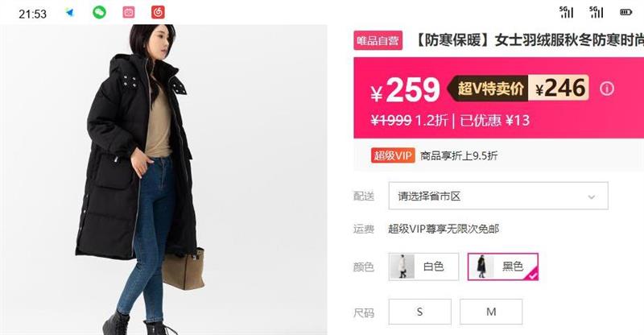Open the WeChat notification icon

pyautogui.click(x=99, y=12)
